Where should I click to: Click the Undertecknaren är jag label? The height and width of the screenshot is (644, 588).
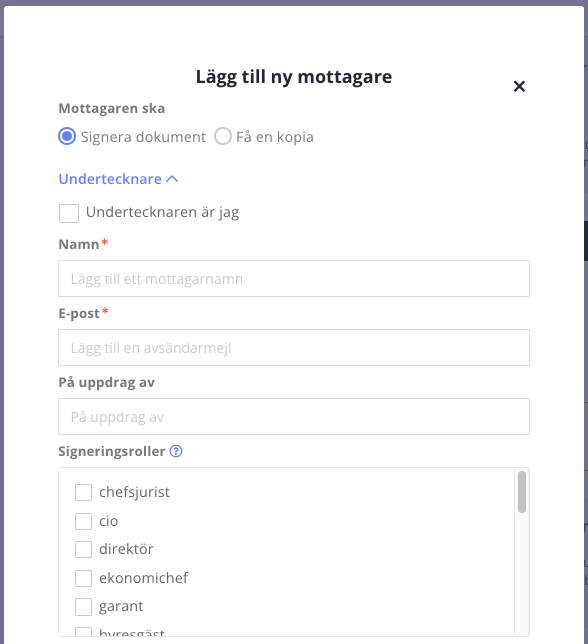pos(162,212)
